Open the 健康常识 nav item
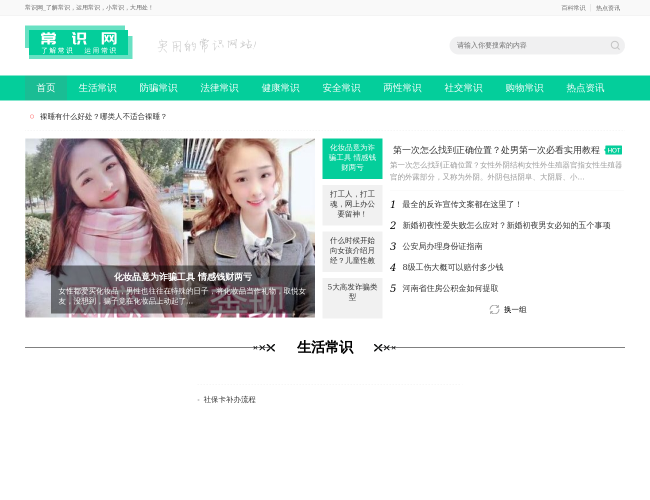650x500 pixels. (x=280, y=88)
